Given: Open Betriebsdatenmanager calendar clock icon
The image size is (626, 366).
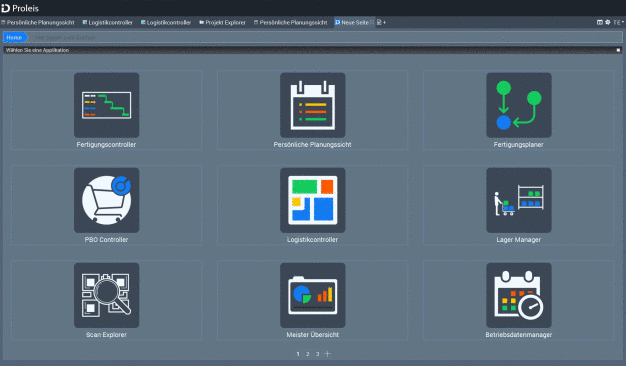Looking at the screenshot, I should (519, 295).
